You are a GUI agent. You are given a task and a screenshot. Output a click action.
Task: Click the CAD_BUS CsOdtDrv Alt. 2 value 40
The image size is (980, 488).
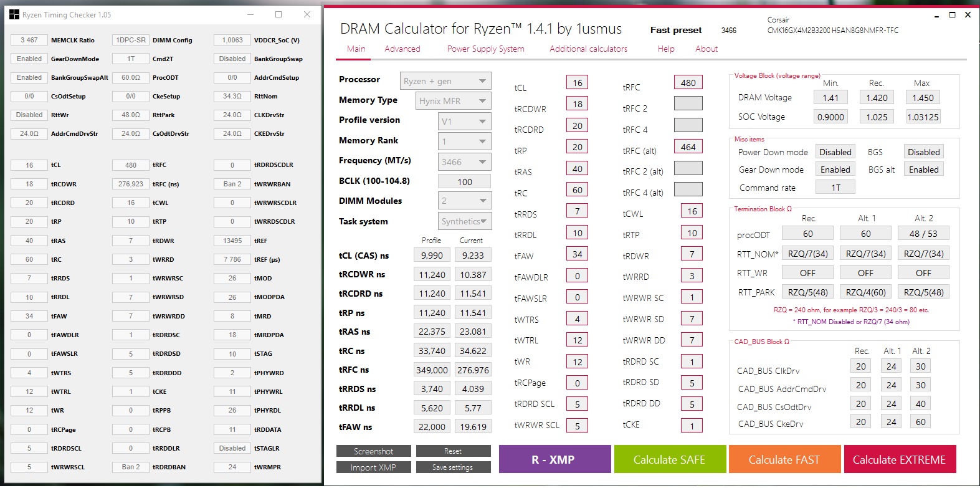pos(920,404)
